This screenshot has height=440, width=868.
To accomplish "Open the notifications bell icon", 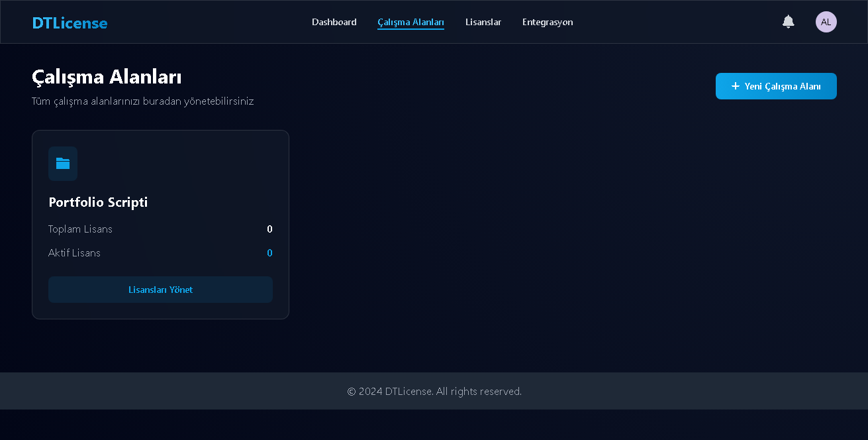I will coord(788,22).
